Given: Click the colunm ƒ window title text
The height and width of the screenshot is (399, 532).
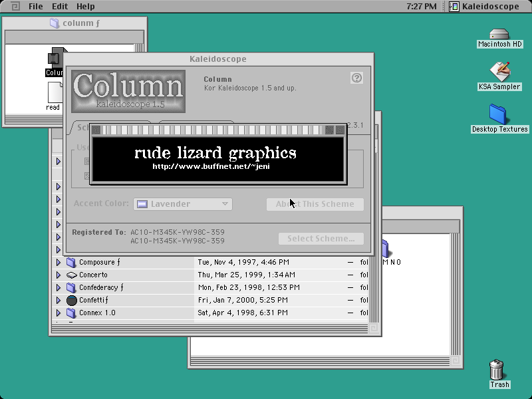Looking at the screenshot, I should coord(81,23).
